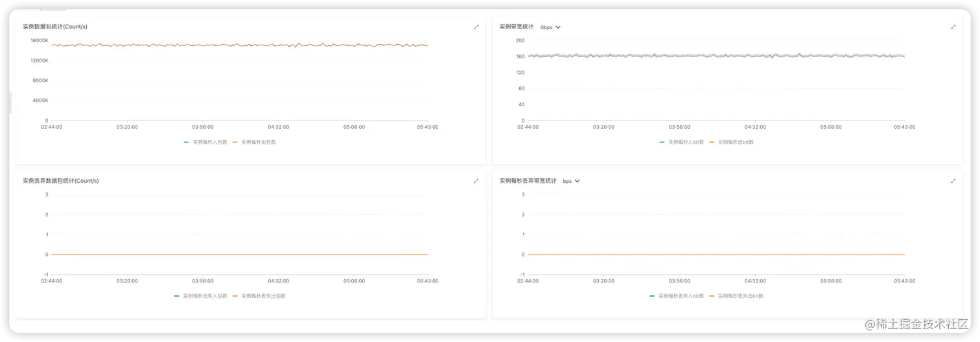Click the 80 axis label in bandwidth chart
Image resolution: width=980 pixels, height=342 pixels.
click(x=521, y=88)
